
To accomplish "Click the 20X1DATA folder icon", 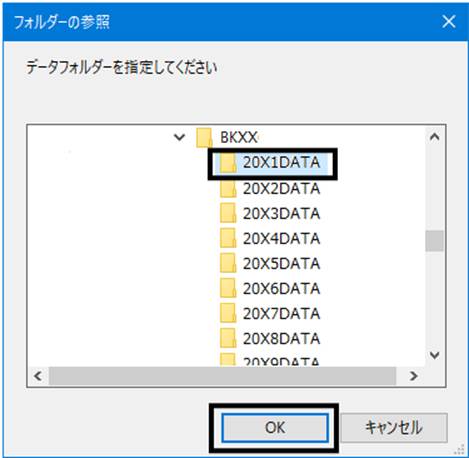I will coord(228,163).
